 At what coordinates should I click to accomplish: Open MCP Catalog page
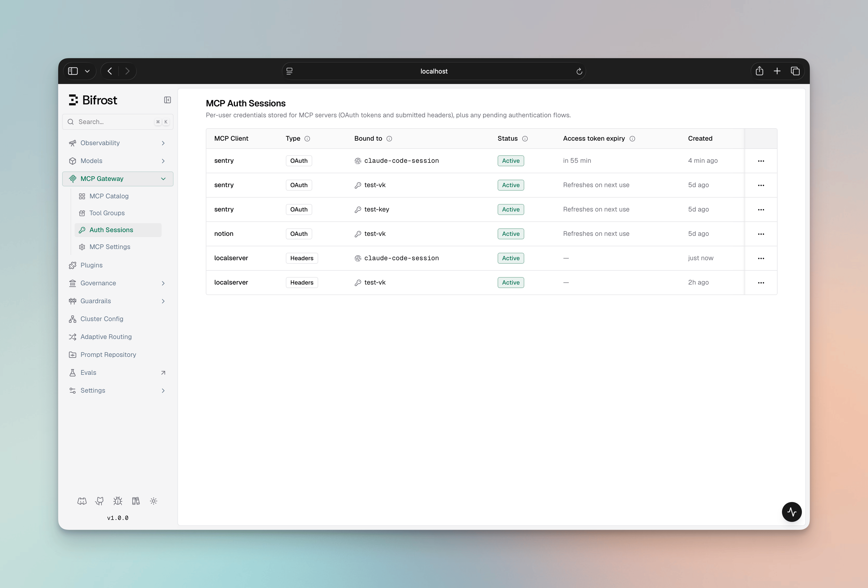pyautogui.click(x=118, y=196)
